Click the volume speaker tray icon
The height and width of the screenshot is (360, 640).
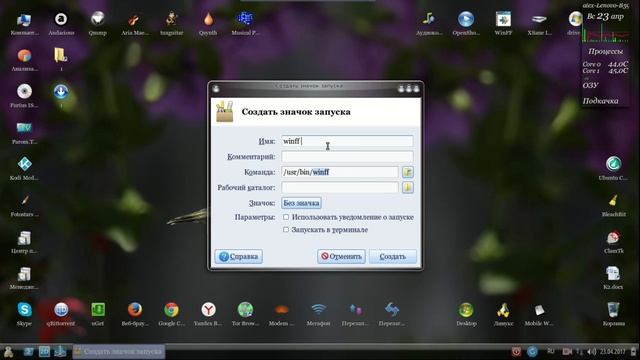point(591,351)
